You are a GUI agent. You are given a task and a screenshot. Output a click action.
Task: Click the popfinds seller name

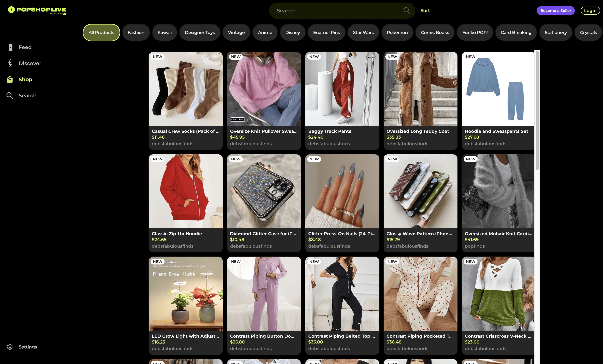point(474,246)
